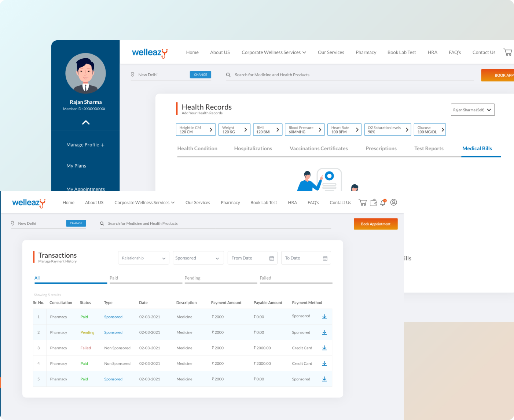This screenshot has width=514, height=420.
Task: Open O2 Saturation levels card
Action: pyautogui.click(x=388, y=130)
